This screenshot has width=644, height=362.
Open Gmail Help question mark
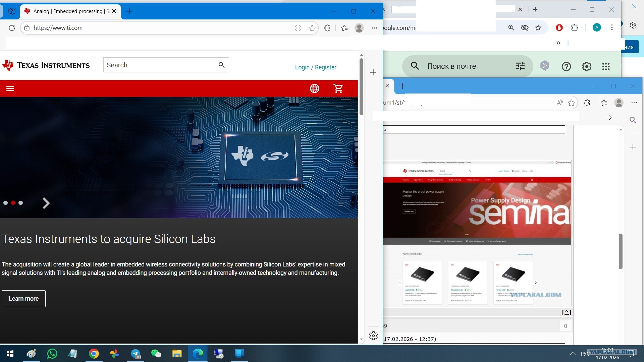(x=566, y=66)
